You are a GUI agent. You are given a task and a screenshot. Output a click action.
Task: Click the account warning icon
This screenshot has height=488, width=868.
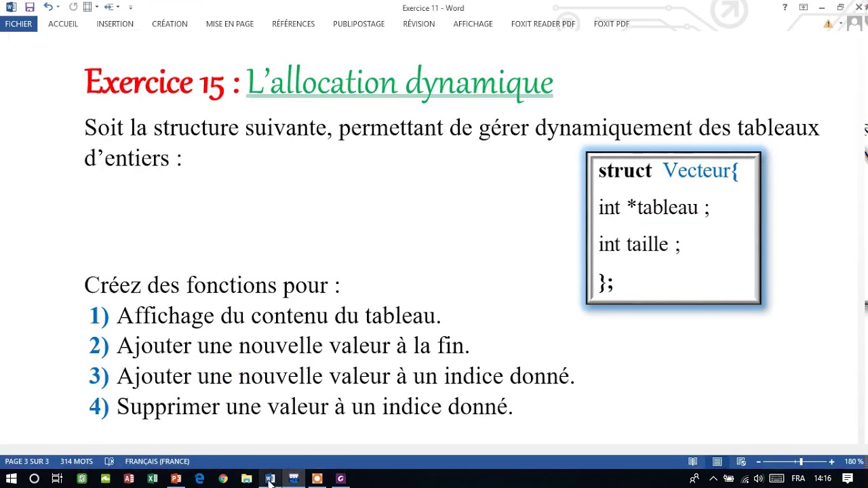828,24
